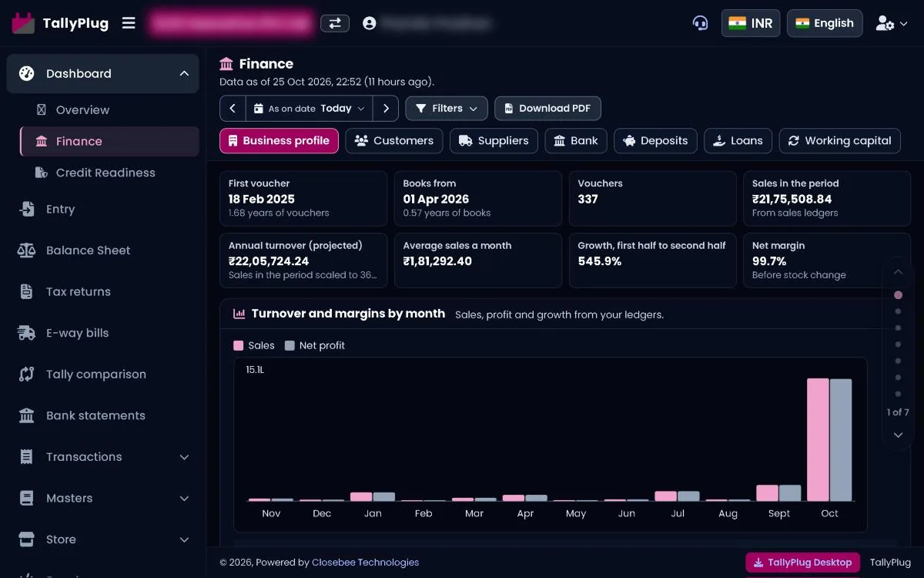Jump to the second section dot
Viewport: 924px width, 578px height.
(x=898, y=312)
